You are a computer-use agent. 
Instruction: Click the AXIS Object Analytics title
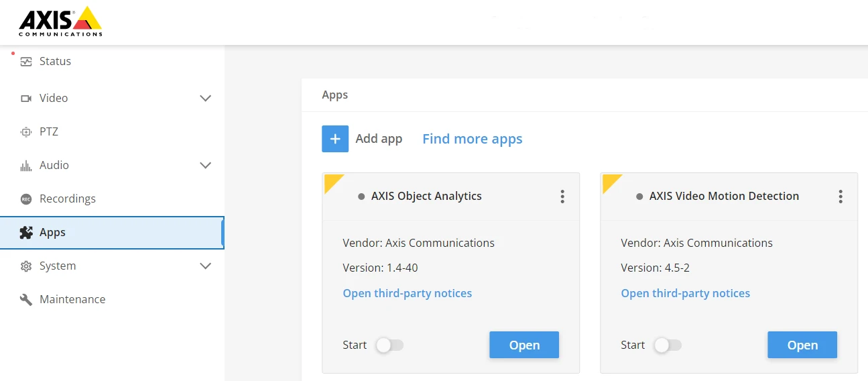[426, 196]
